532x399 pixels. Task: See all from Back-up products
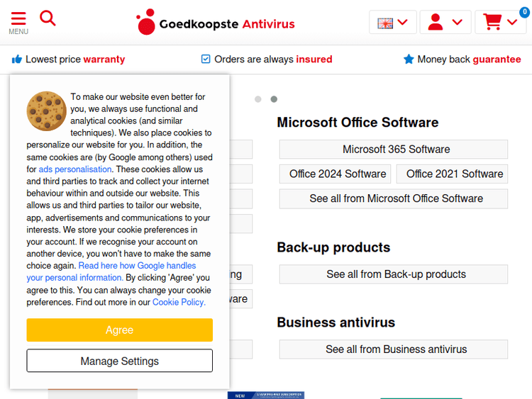tap(394, 274)
